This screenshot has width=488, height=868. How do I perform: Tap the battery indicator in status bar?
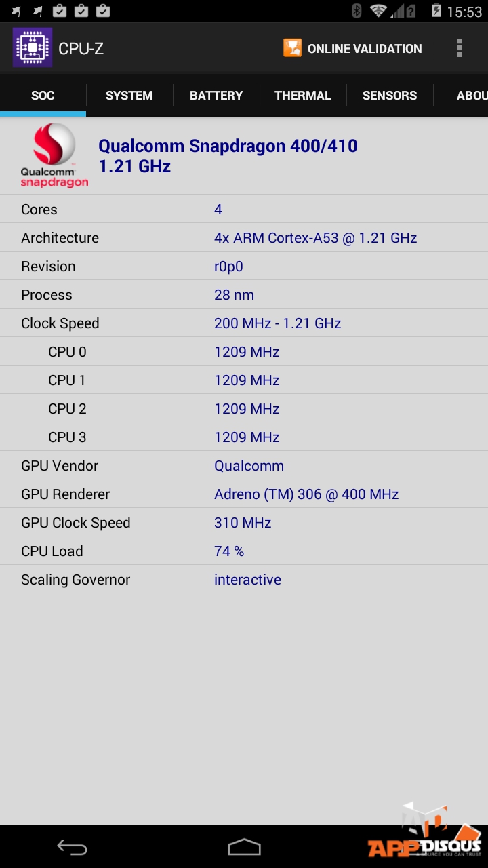pyautogui.click(x=436, y=11)
